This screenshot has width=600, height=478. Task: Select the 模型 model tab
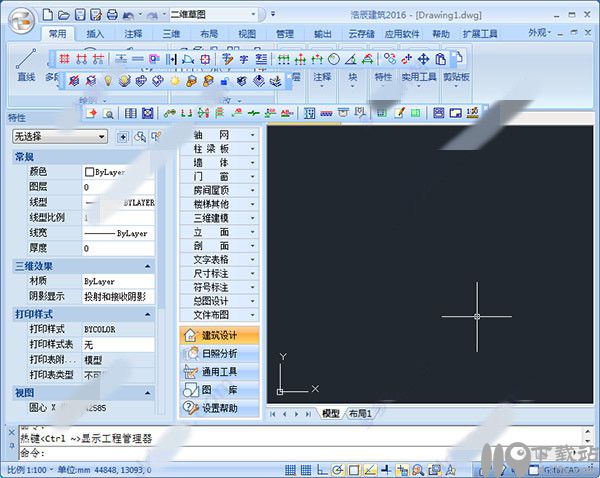pyautogui.click(x=331, y=413)
